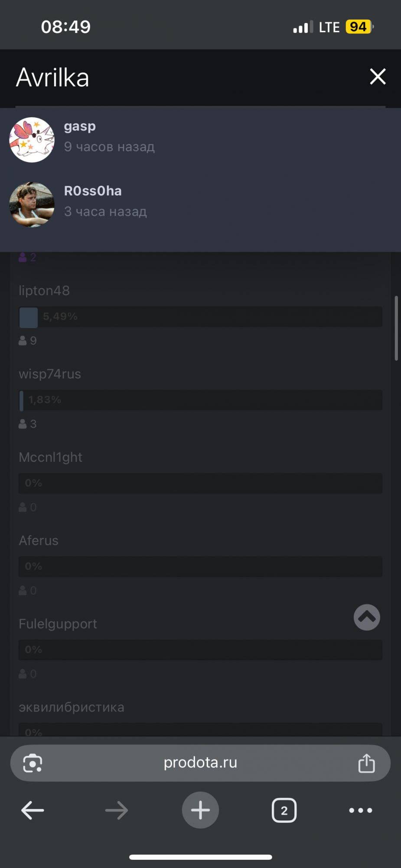Screen dimensions: 401x868
Task: Tap the prodota.ru address field
Action: pos(200,763)
